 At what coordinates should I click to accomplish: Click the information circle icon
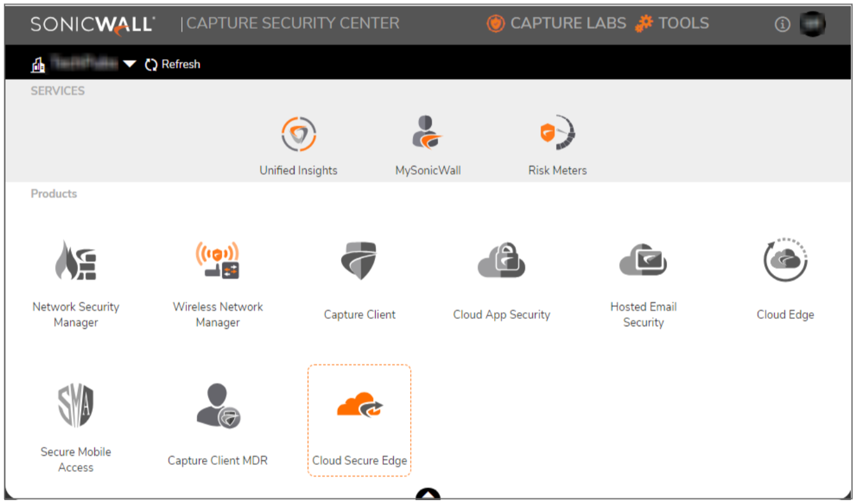782,25
